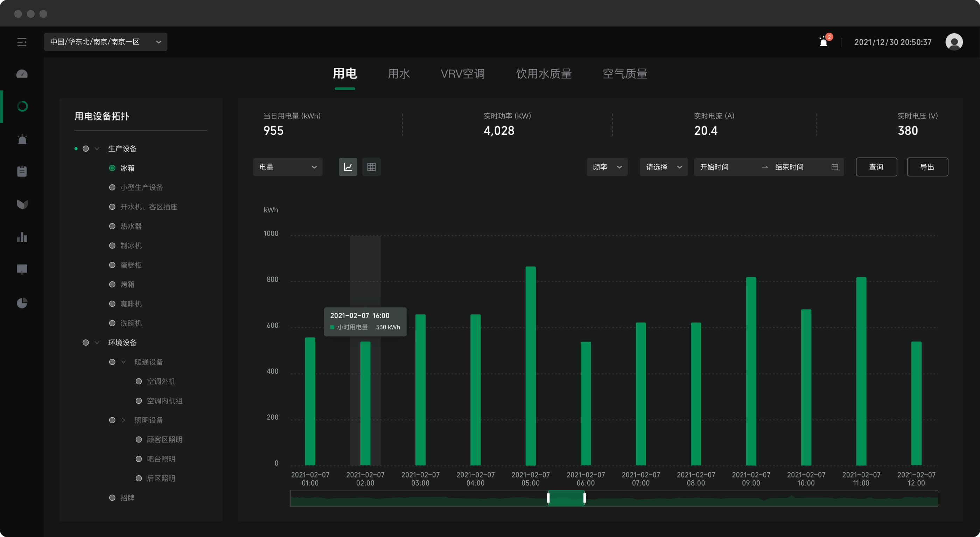Screen dimensions: 980x537
Task: Collapse the 环境设备 tree group
Action: [97, 342]
